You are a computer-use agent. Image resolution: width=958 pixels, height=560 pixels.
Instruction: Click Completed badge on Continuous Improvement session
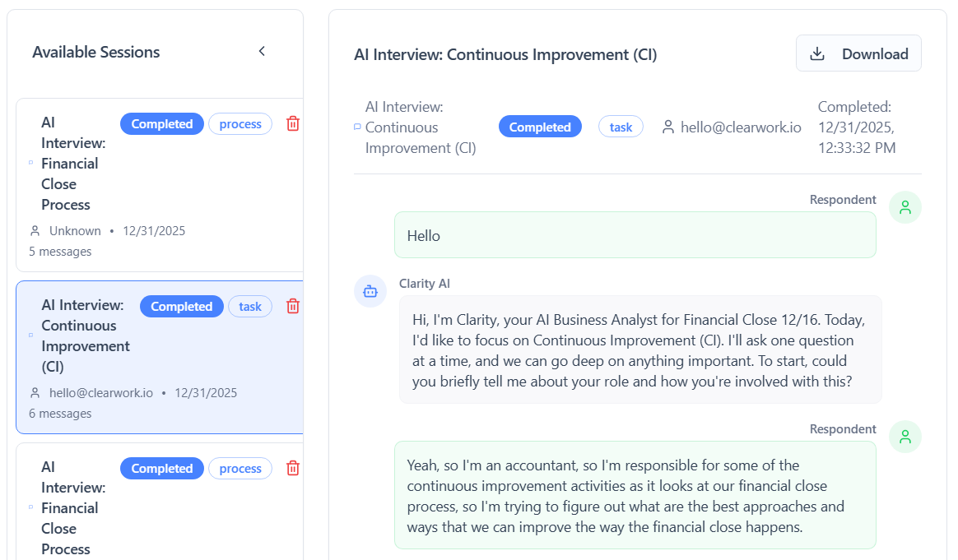point(181,307)
